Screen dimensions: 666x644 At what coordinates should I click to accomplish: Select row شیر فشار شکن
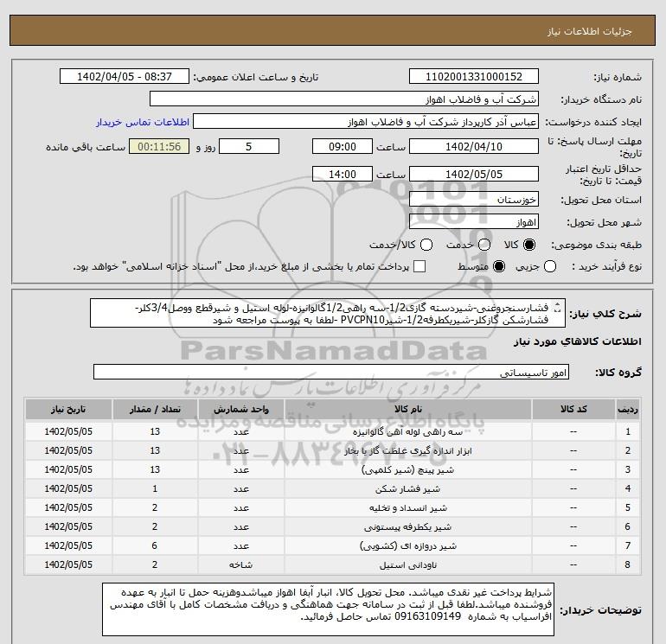(x=332, y=489)
